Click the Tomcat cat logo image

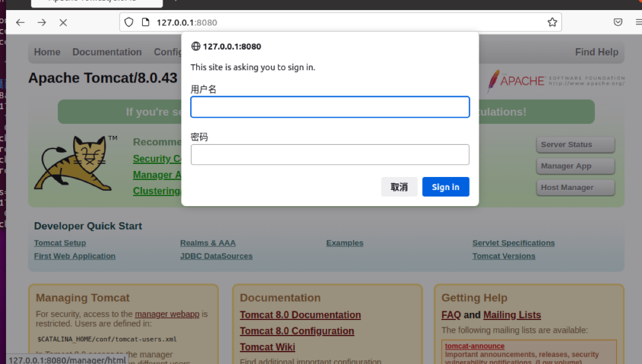point(75,163)
